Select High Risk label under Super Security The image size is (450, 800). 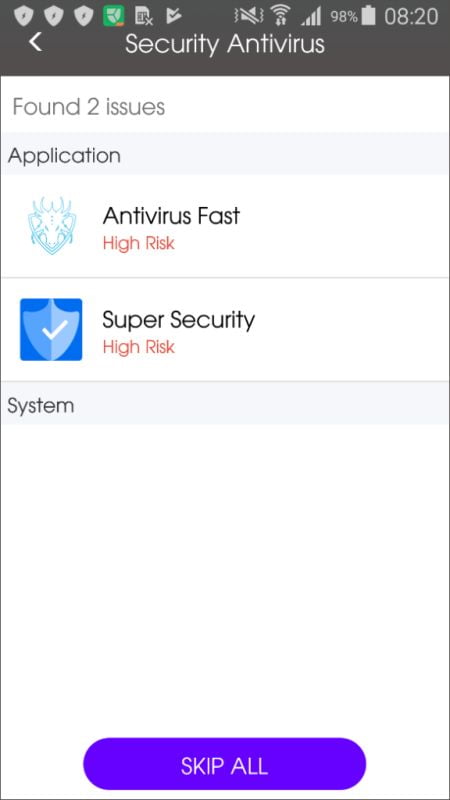click(x=139, y=347)
